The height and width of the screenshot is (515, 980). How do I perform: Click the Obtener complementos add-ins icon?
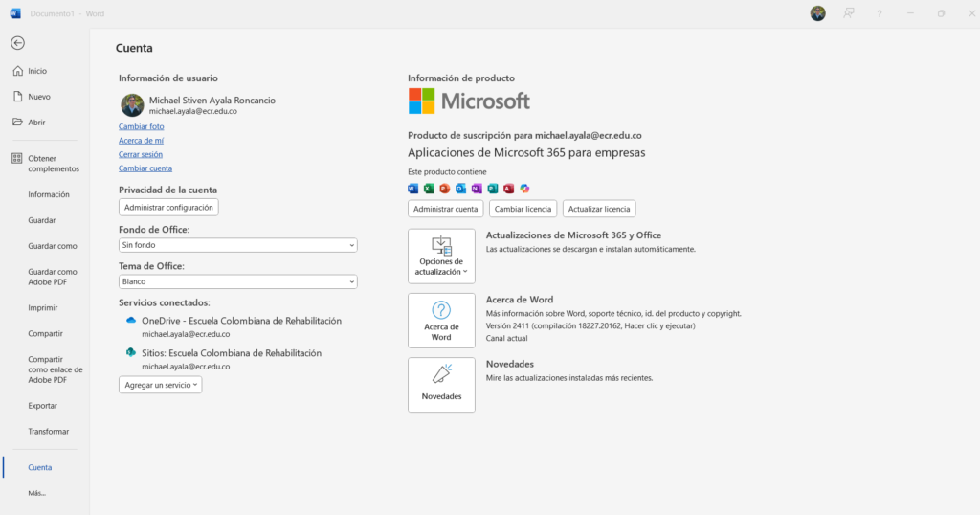(x=17, y=158)
